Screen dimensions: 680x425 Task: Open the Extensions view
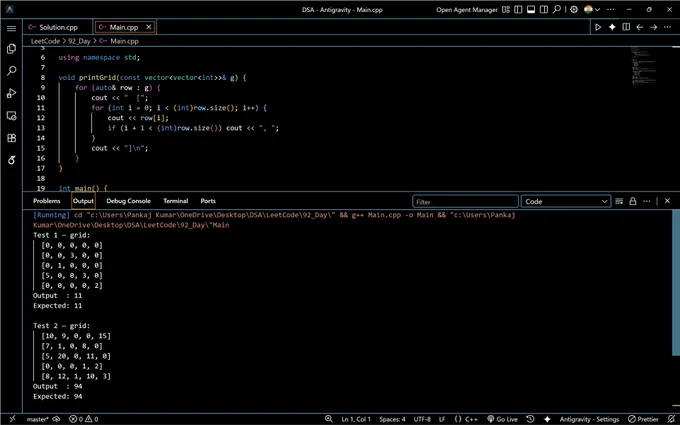click(12, 138)
